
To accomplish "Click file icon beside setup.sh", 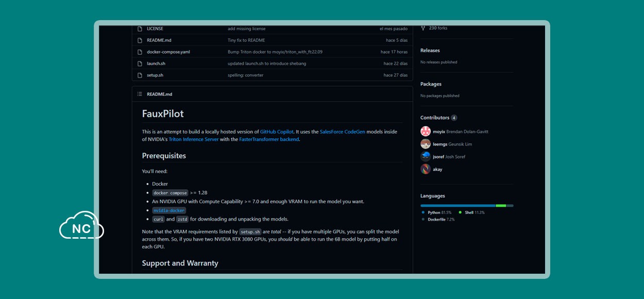I will coord(140,75).
